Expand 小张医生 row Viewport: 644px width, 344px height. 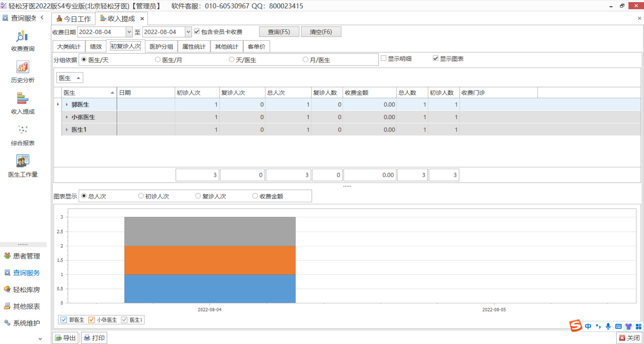(67, 117)
